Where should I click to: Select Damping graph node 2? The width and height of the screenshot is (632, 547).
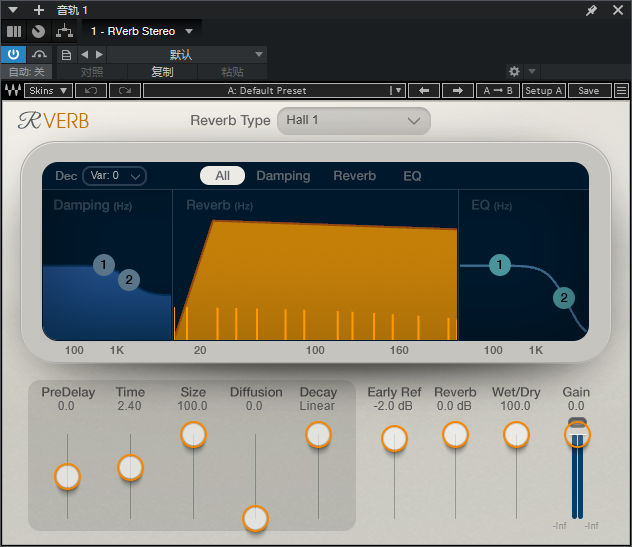click(129, 280)
